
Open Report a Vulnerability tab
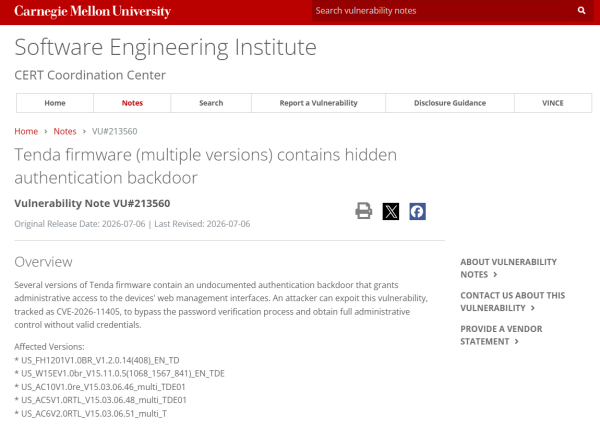pyautogui.click(x=318, y=103)
